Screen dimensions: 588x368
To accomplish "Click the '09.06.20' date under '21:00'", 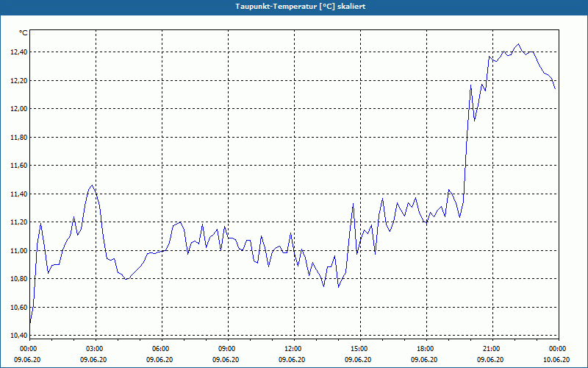I will coord(490,360).
